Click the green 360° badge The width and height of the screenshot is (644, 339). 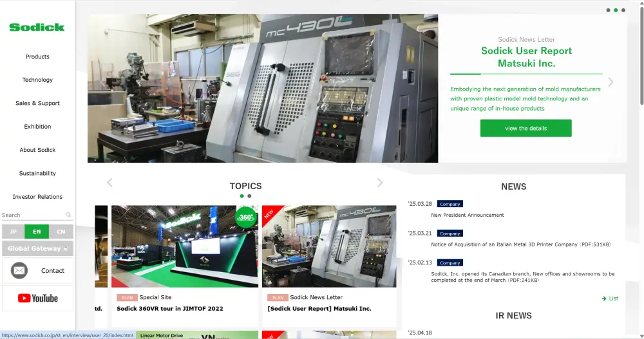click(245, 217)
